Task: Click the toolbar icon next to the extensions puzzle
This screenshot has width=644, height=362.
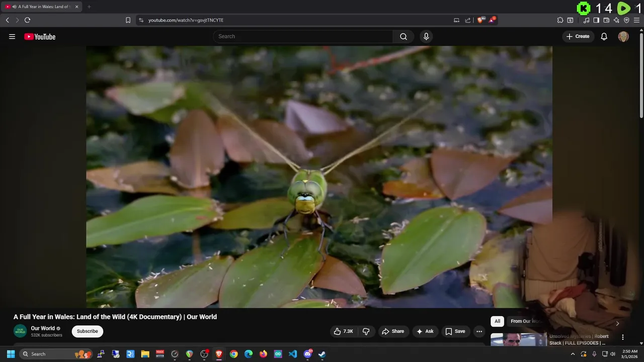Action: pos(570,20)
